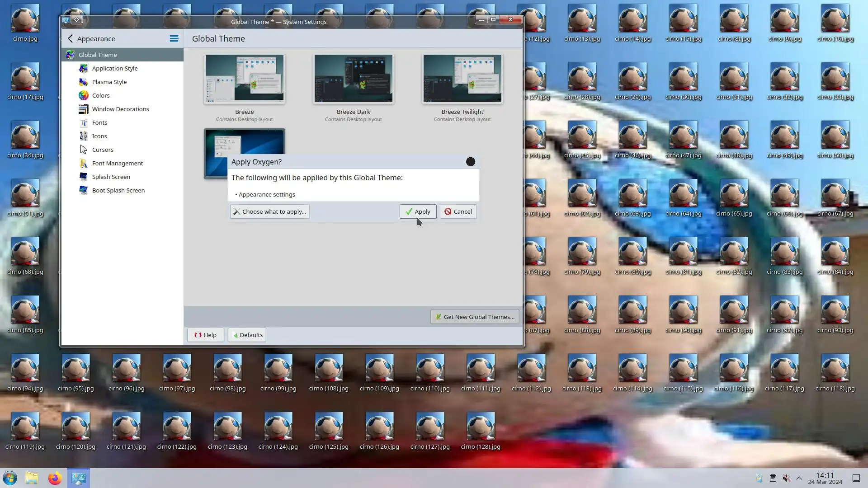
Task: Open the sidebar hamburger menu
Action: pos(174,39)
